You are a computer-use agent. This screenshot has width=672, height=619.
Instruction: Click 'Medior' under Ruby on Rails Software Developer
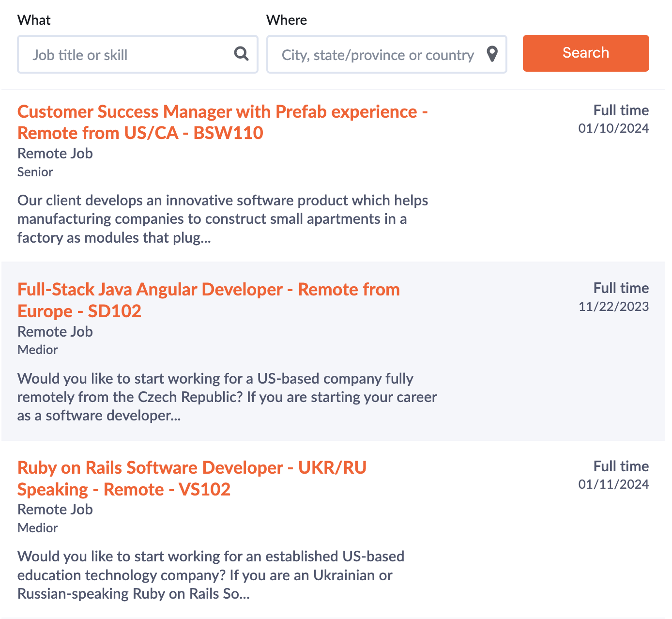37,528
